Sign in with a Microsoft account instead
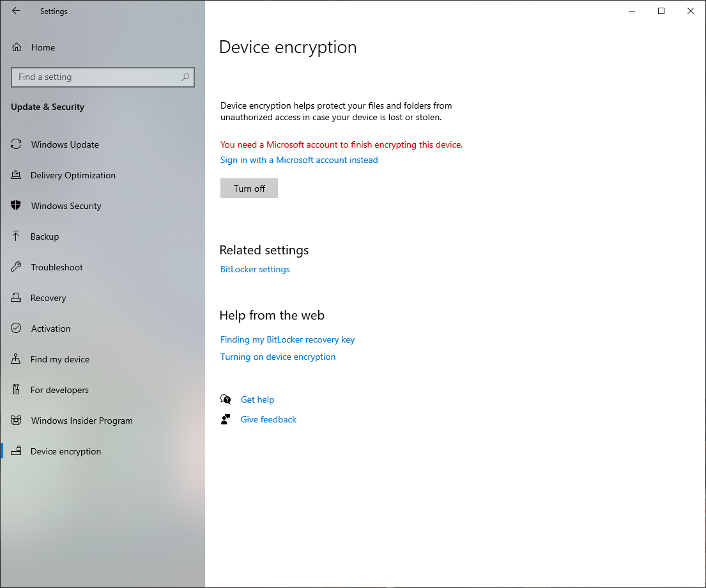Screen dimensions: 706x588 (x=299, y=160)
